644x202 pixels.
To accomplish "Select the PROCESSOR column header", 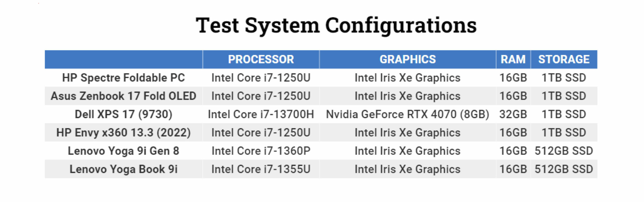I will (261, 59).
